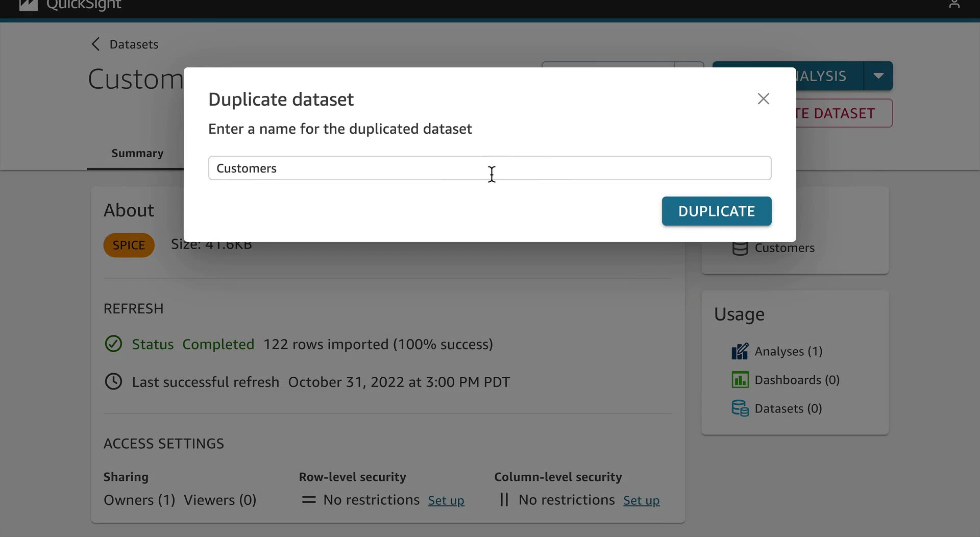This screenshot has width=980, height=537.
Task: Click the Datasets breadcrumb link
Action: tap(134, 44)
